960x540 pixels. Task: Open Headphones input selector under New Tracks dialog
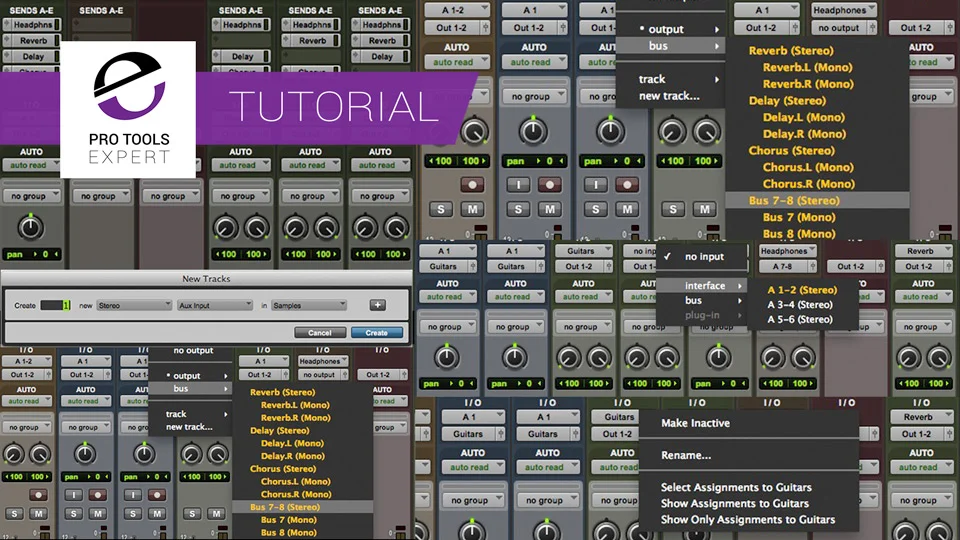[323, 361]
